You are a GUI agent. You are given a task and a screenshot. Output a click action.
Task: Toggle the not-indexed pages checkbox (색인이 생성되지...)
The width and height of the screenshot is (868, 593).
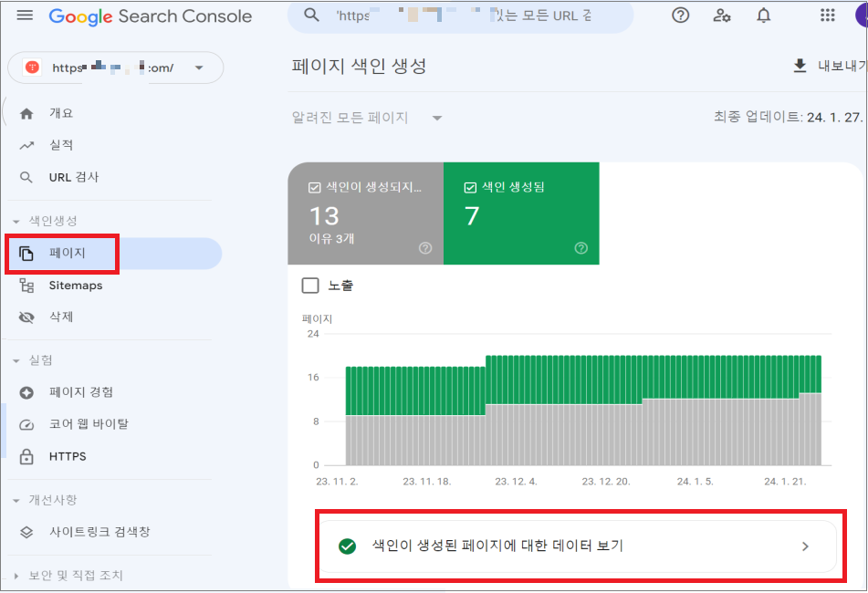(314, 188)
